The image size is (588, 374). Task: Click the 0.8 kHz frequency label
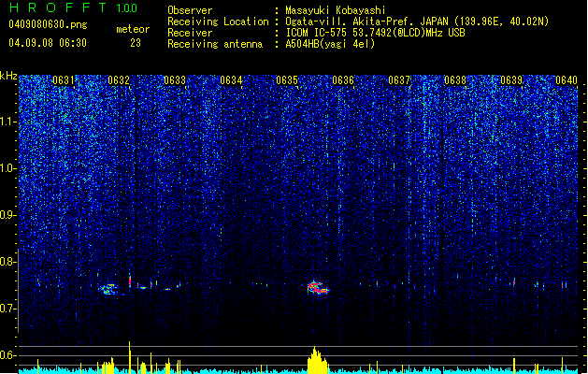(x=8, y=262)
